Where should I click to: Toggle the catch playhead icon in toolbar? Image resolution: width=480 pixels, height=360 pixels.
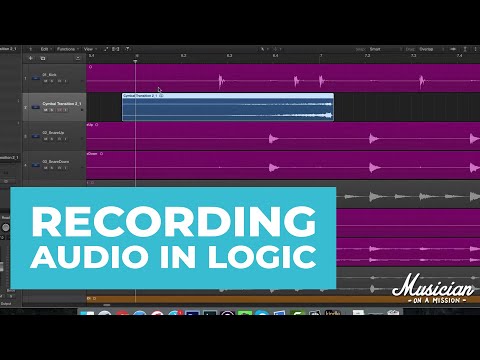116,49
